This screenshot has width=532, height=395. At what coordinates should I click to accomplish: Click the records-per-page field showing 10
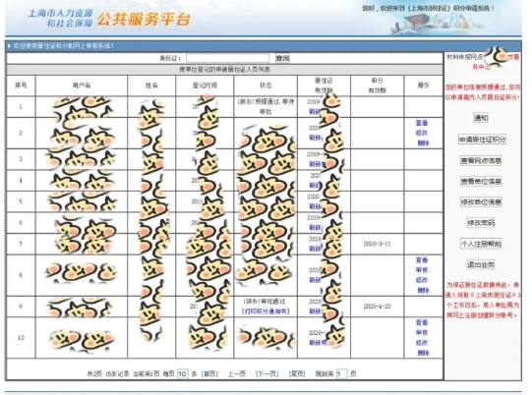coord(183,374)
